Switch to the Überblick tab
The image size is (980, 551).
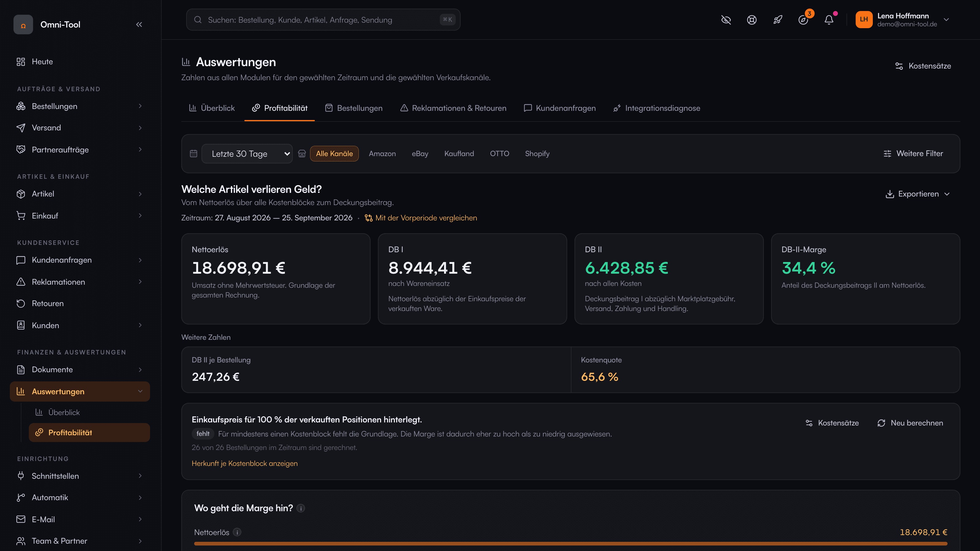tap(212, 108)
